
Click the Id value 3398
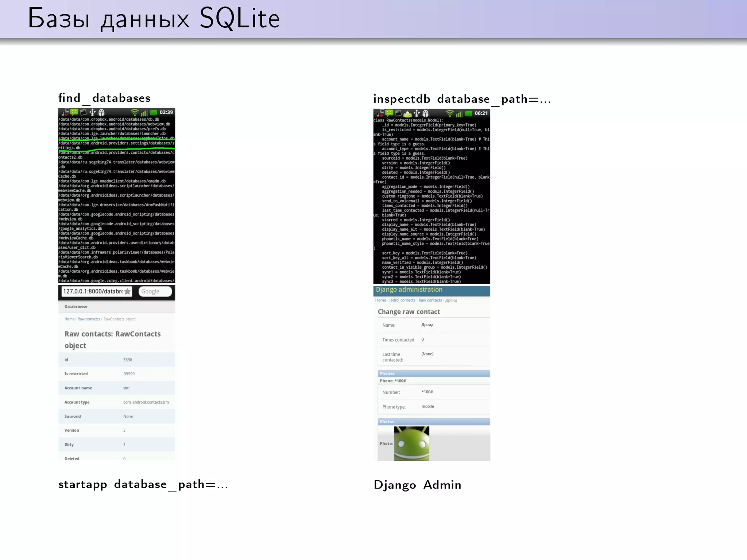(128, 360)
